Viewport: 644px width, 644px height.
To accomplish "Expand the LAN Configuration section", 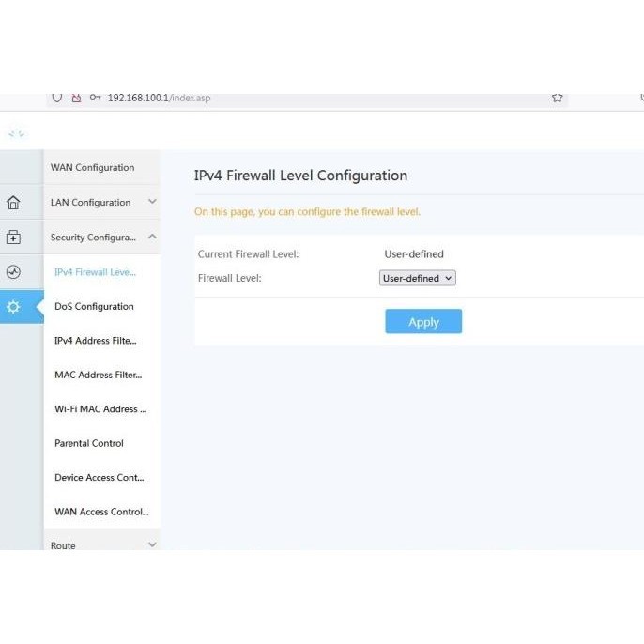I will (x=101, y=203).
